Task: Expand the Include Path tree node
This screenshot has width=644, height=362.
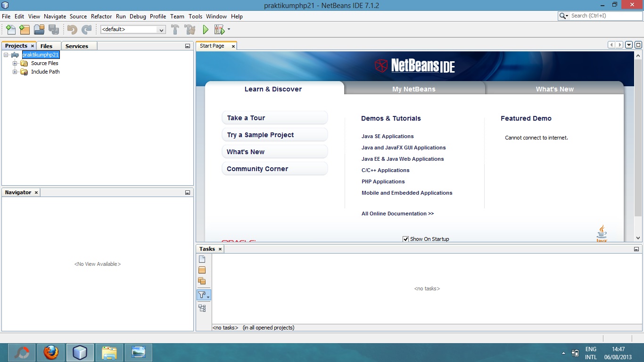Action: [15, 72]
